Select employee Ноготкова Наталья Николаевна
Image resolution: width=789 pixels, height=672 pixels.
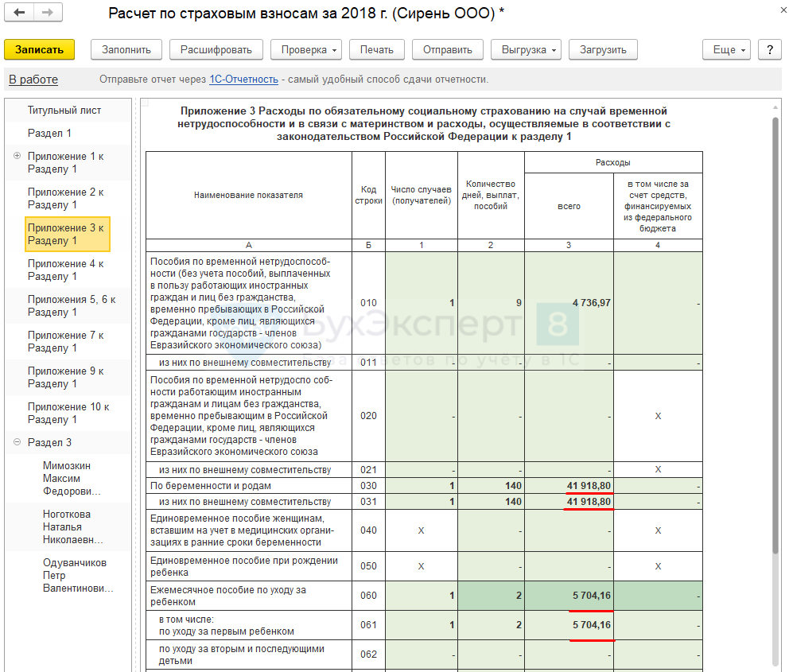(73, 526)
